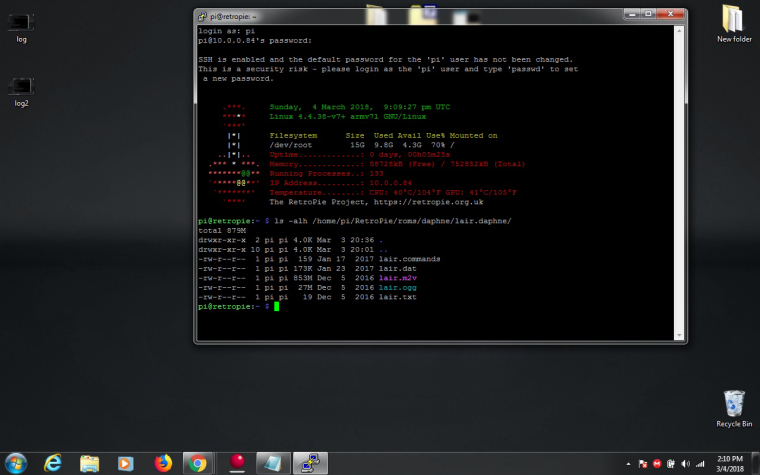Click PuTTY scrollbar up arrow
This screenshot has height=475, width=760.
[x=679, y=31]
